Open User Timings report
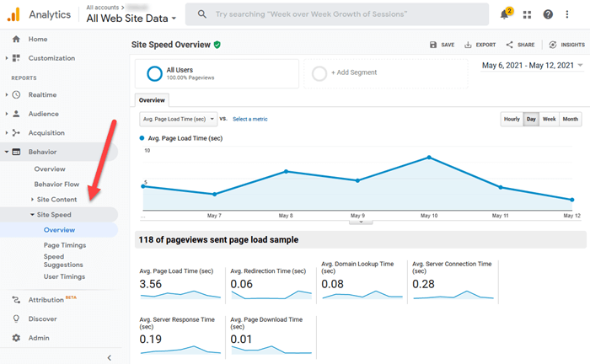This screenshot has width=590, height=364. (x=64, y=276)
